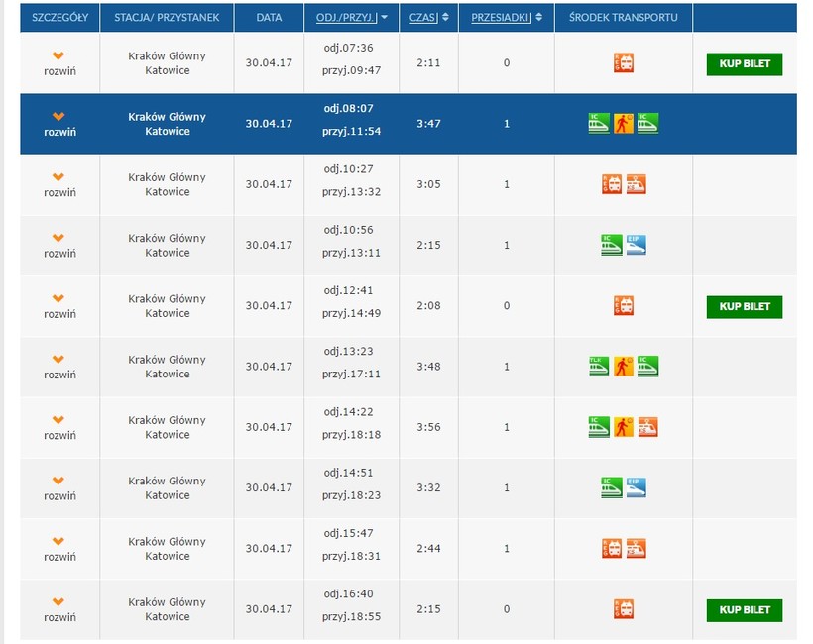Click the EIP train icon for 10:56 departure
This screenshot has width=813, height=644.
pyautogui.click(x=636, y=245)
